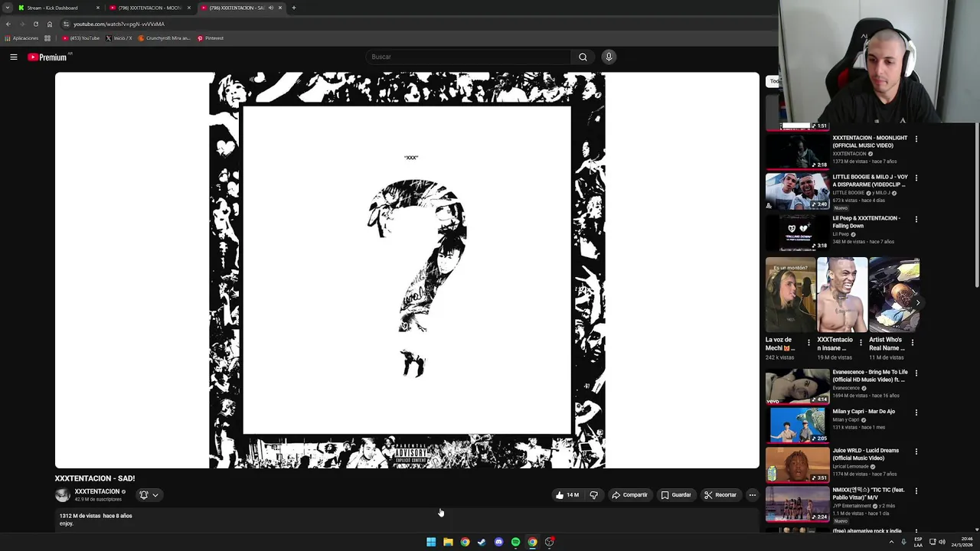
Task: Play Juice WRLD Lucid Dreams video
Action: pyautogui.click(x=797, y=465)
